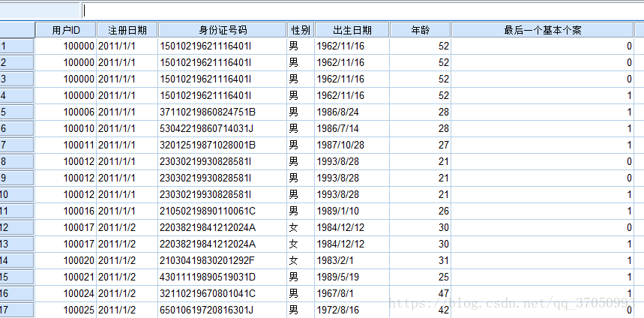Click ID number 21050219890110061C
The height and width of the screenshot is (318, 644).
(x=222, y=211)
